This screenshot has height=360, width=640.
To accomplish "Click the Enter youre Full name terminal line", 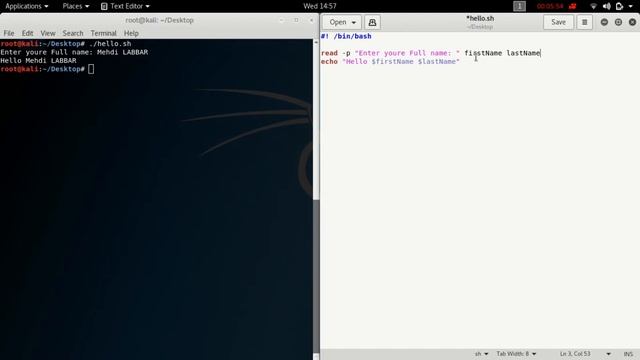I will (x=74, y=52).
